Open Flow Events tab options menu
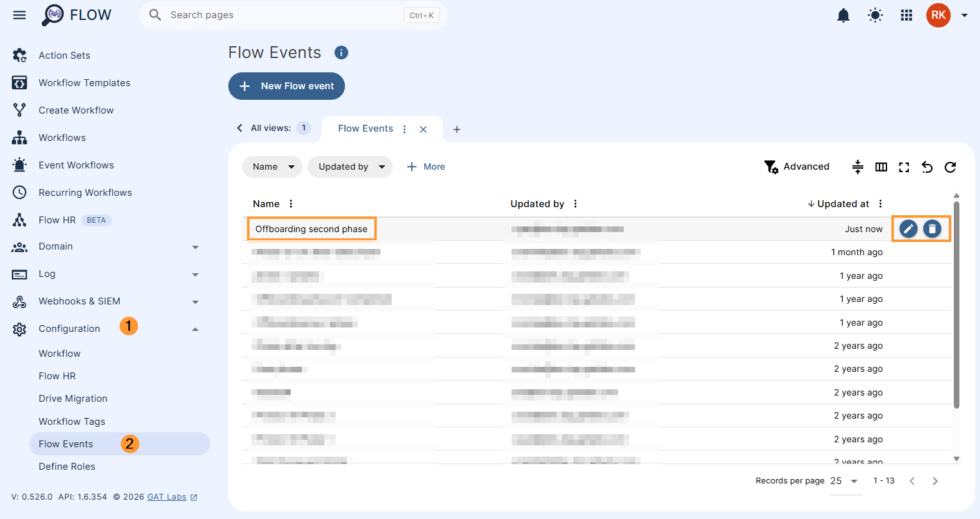The width and height of the screenshot is (980, 519). tap(405, 129)
